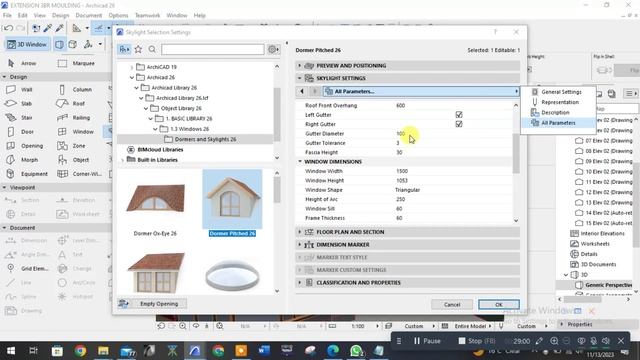
Task: Select the Object tool
Action: pos(73,160)
